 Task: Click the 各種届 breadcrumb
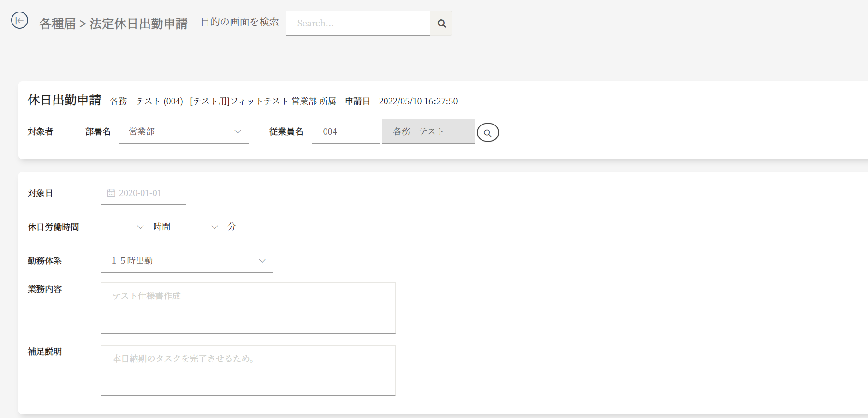pos(57,24)
